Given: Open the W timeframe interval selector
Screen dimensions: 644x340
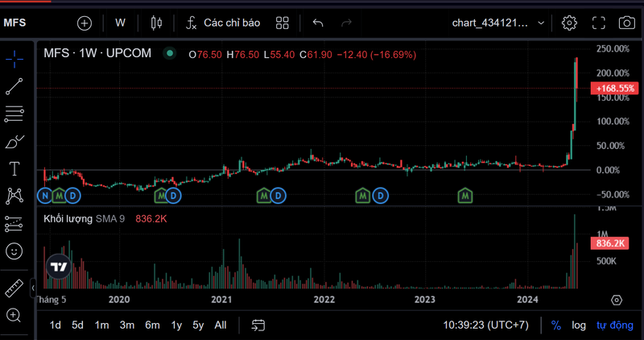Looking at the screenshot, I should point(120,23).
